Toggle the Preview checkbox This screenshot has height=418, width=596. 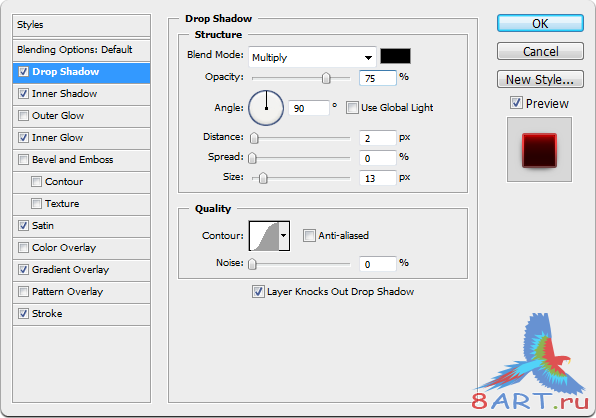click(x=516, y=103)
